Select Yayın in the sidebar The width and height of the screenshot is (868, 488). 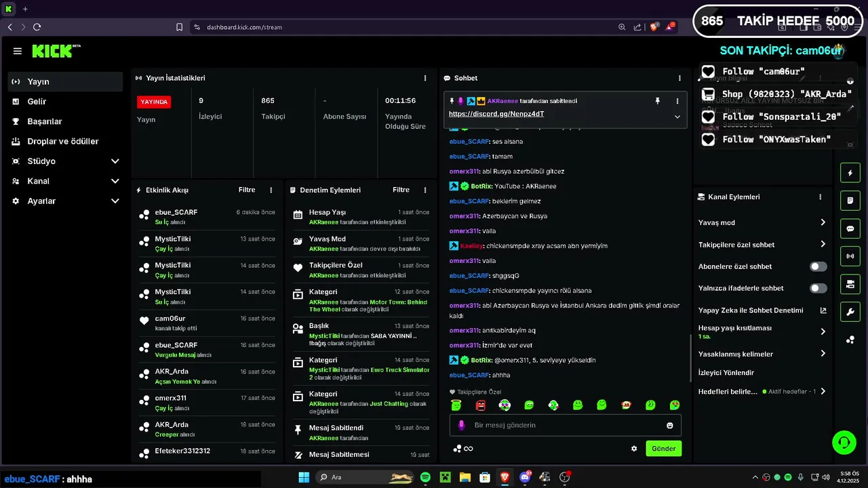(66, 81)
